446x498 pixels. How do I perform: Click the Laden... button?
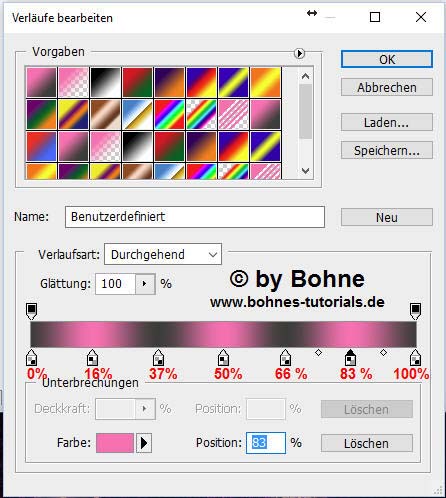pos(387,122)
